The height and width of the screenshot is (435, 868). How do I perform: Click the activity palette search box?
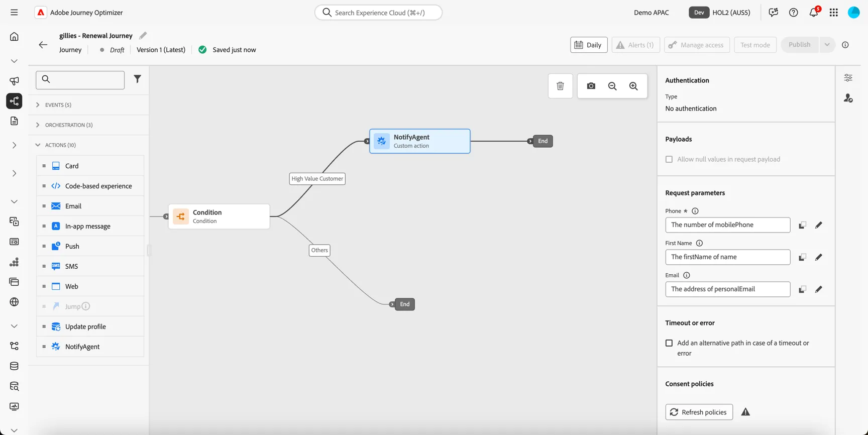click(x=80, y=80)
